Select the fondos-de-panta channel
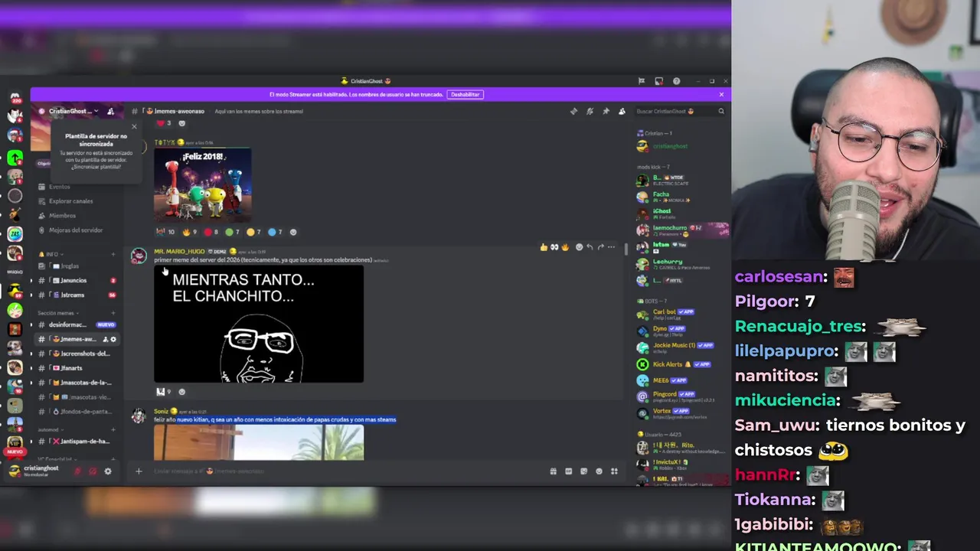980x551 pixels. click(x=77, y=412)
